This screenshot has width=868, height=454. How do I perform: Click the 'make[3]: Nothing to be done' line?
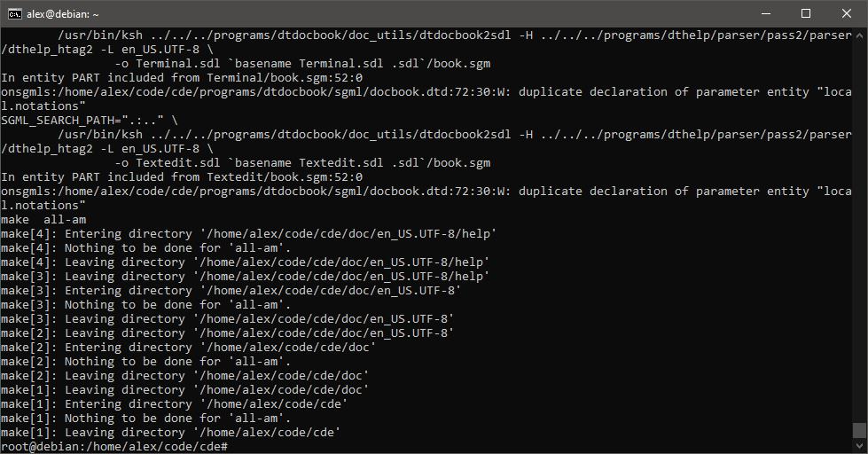(x=146, y=304)
